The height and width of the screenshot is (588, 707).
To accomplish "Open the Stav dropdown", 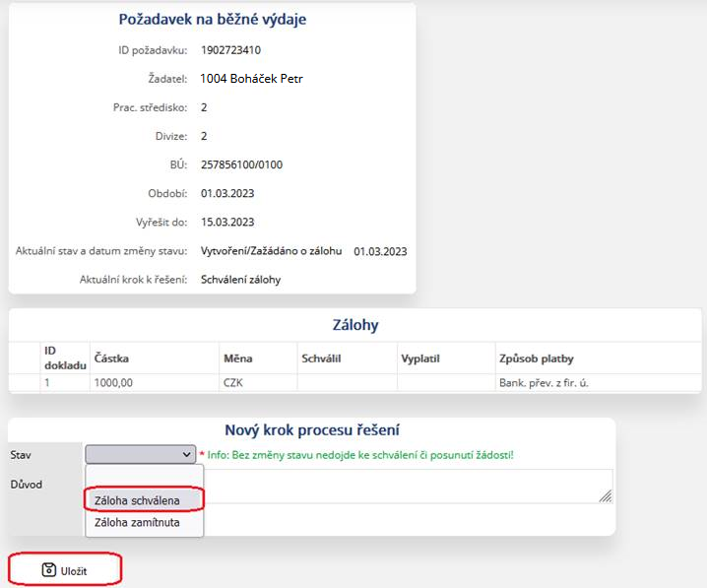I will tap(140, 454).
